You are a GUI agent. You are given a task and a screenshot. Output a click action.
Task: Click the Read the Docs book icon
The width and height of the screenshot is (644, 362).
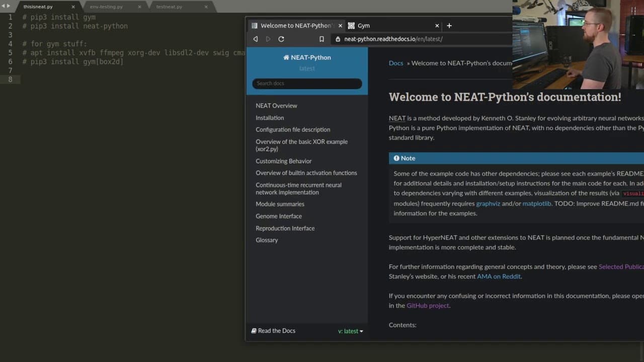coord(254,331)
